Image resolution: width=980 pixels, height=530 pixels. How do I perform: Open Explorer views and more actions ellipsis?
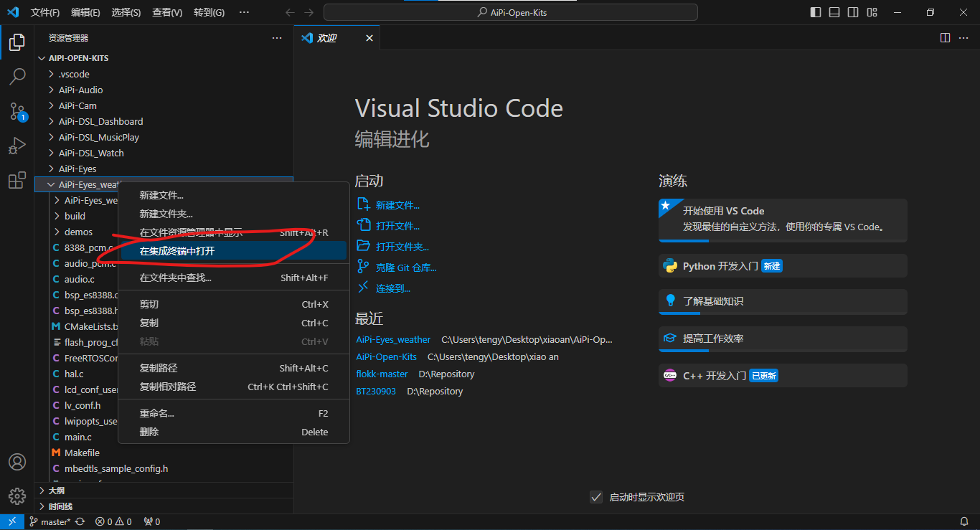click(276, 38)
